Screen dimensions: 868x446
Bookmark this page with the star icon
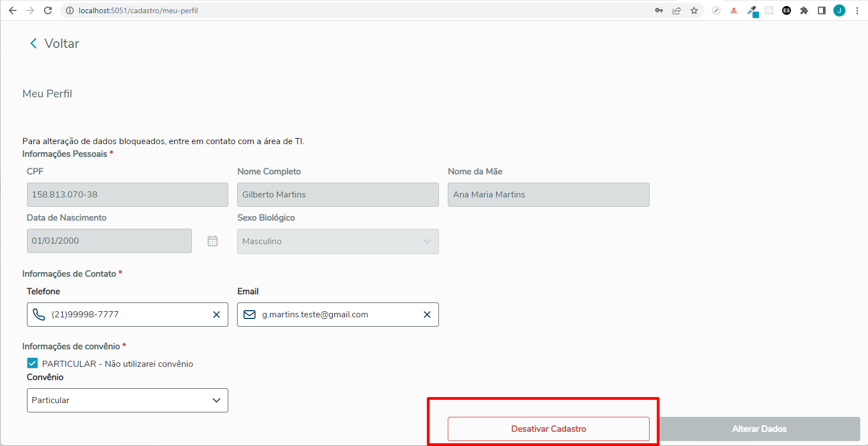click(x=694, y=10)
